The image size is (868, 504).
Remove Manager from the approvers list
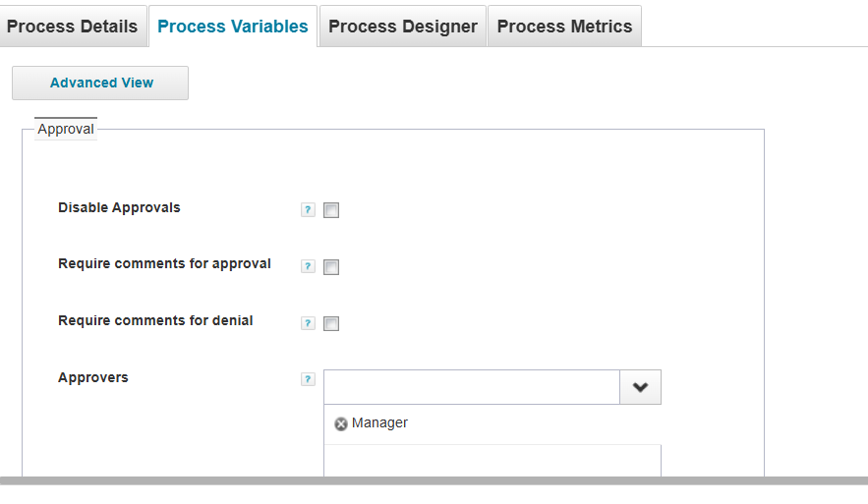(x=341, y=423)
